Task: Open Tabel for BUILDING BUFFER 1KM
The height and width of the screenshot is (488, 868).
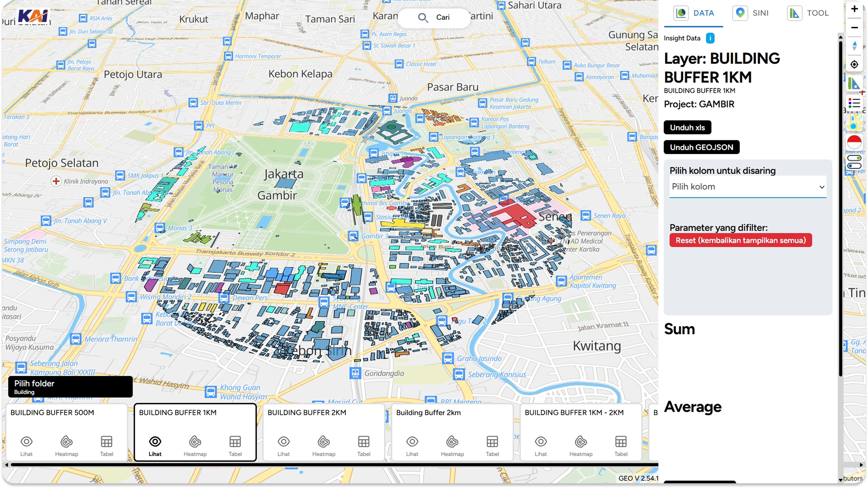Action: tap(235, 446)
